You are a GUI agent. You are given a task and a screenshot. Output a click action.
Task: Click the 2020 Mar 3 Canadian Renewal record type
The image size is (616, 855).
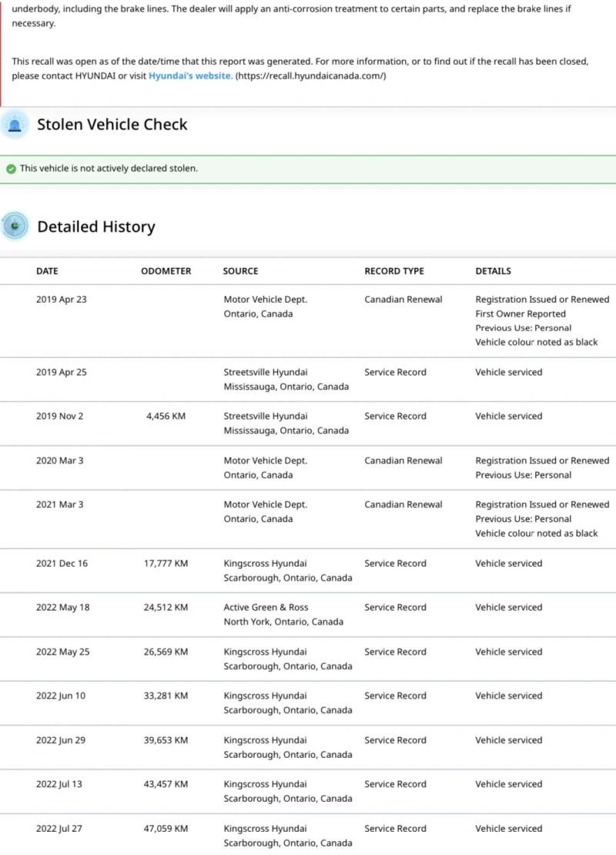click(403, 461)
